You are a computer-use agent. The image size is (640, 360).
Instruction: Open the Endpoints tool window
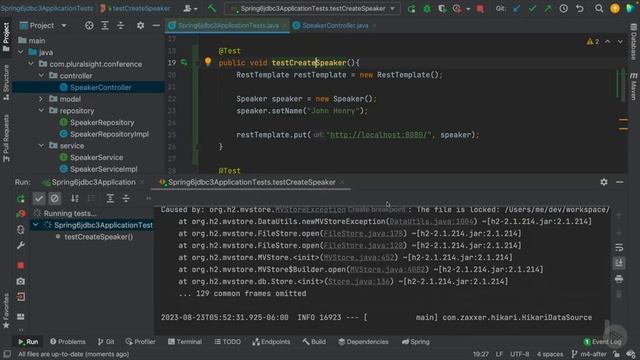[x=271, y=342]
